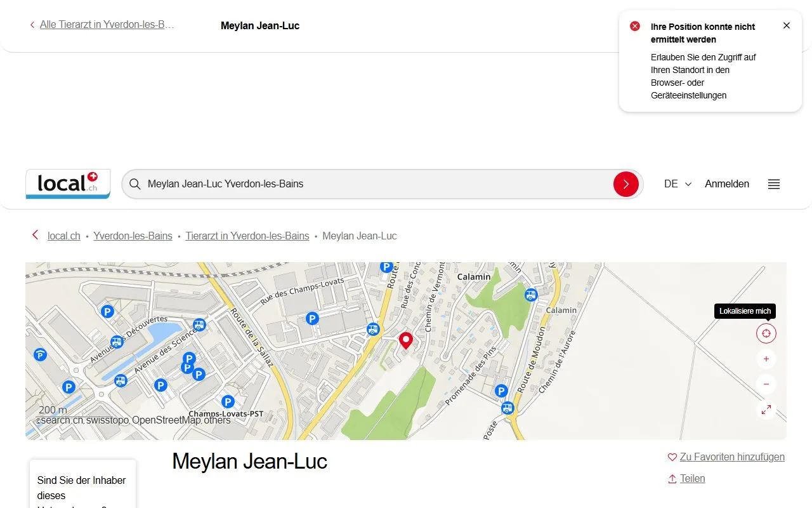812x508 pixels.
Task: Click the heart icon beside Zu Favoriten hinzufügen
Action: 672,457
